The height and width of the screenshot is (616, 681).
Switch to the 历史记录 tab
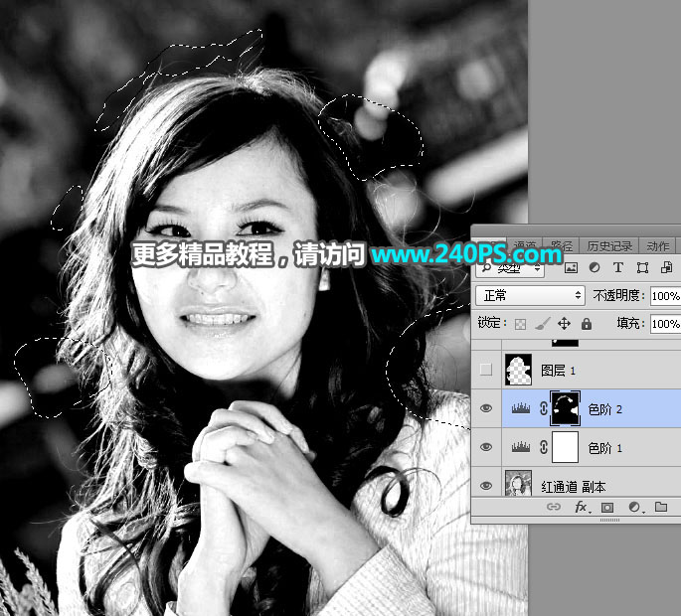pos(609,246)
